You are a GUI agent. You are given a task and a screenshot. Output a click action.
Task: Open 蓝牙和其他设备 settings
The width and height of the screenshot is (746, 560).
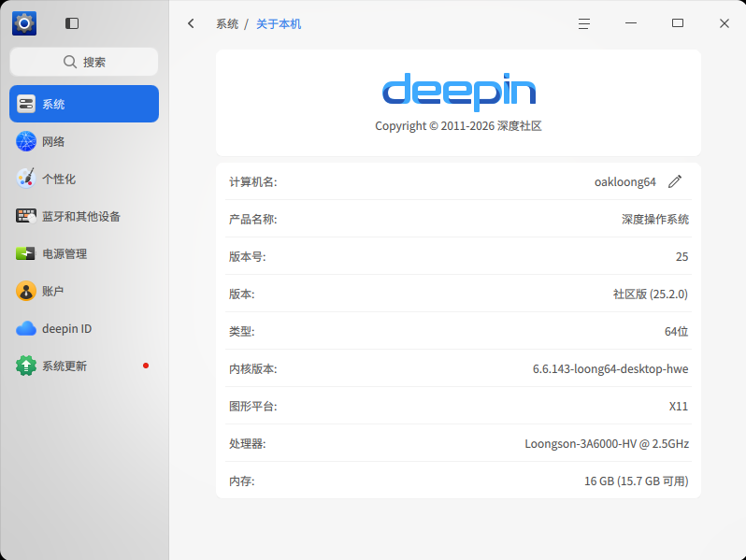84,217
